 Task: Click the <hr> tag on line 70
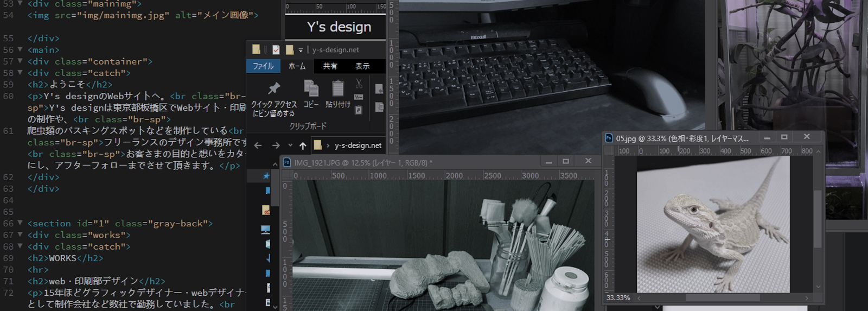point(38,270)
